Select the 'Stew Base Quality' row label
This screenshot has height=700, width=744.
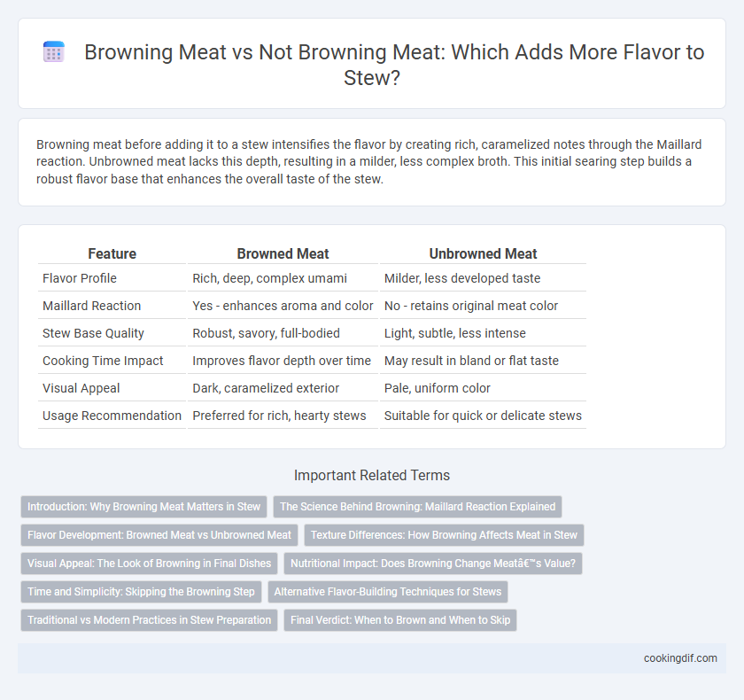point(93,333)
